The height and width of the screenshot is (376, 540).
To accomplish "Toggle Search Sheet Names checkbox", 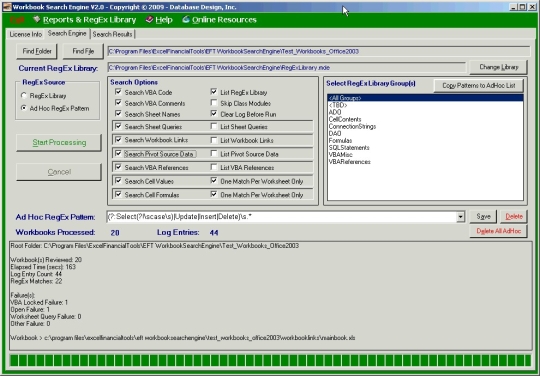I will (118, 114).
